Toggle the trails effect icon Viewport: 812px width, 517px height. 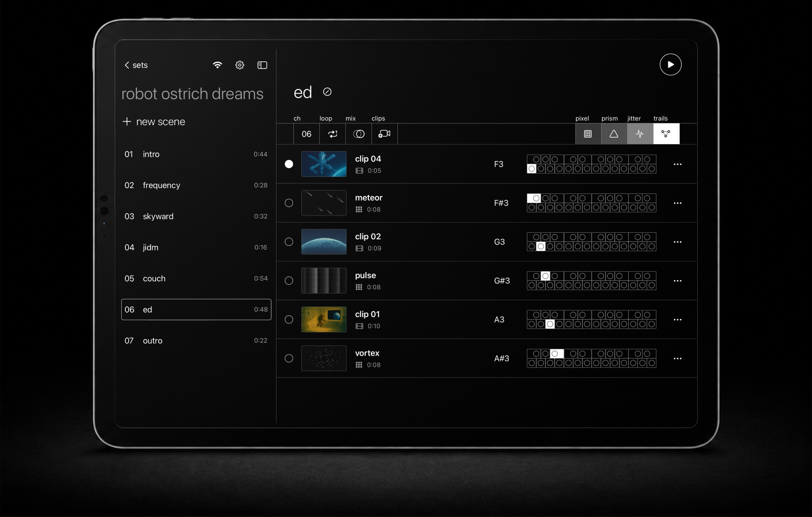click(x=666, y=134)
